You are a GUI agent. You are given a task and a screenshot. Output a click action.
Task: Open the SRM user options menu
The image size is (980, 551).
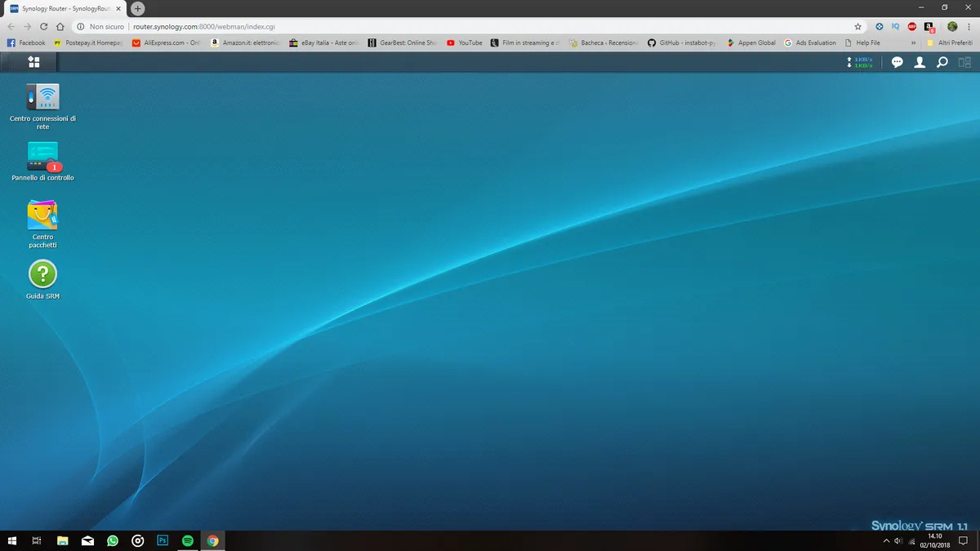tap(920, 62)
